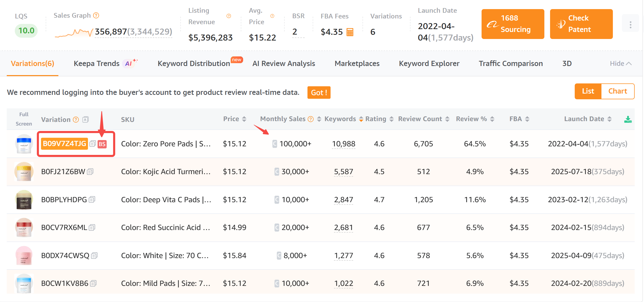Switch to Chart view
Screen dimensions: 644x302
(618, 91)
